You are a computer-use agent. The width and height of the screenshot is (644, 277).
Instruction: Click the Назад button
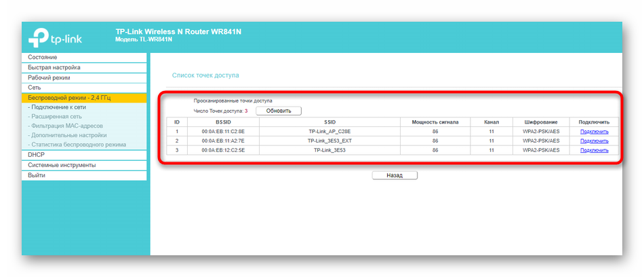coord(395,175)
